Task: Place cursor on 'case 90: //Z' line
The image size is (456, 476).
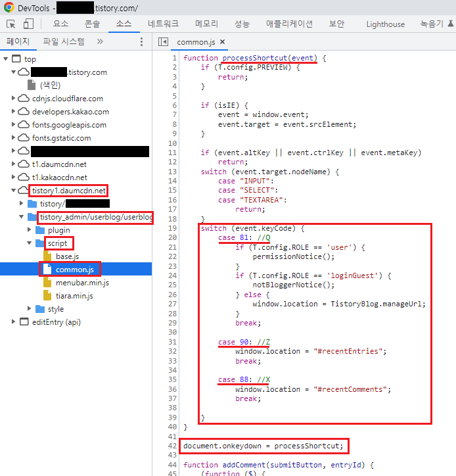Action: point(244,342)
